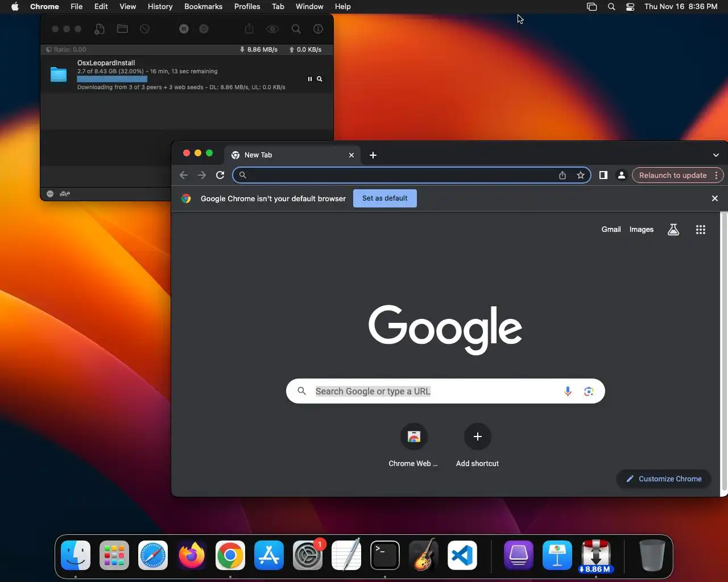Click the upload speed 0.0 KB/s indicator
This screenshot has height=582, width=728.
tap(305, 49)
